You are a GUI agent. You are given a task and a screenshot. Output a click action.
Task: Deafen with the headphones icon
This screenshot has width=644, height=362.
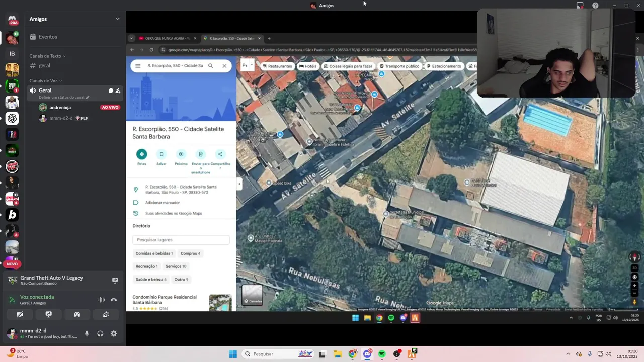pos(100,333)
